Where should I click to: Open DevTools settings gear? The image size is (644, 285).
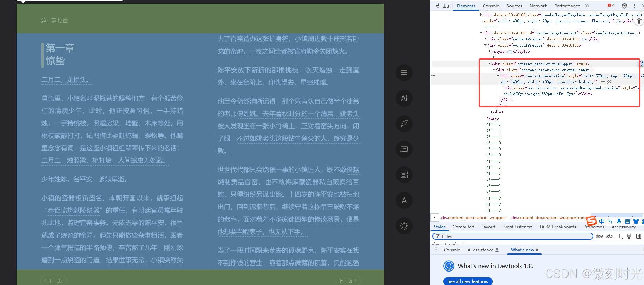[625, 6]
